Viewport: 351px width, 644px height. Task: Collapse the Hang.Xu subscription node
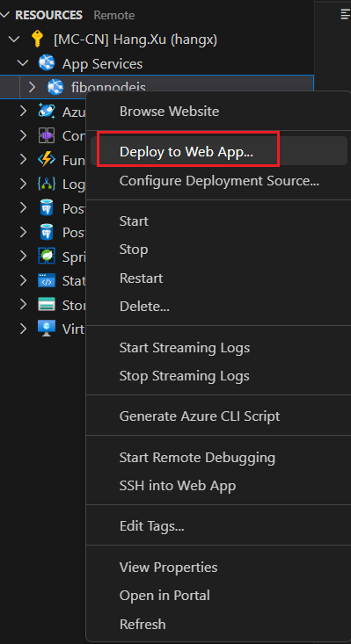(x=15, y=40)
